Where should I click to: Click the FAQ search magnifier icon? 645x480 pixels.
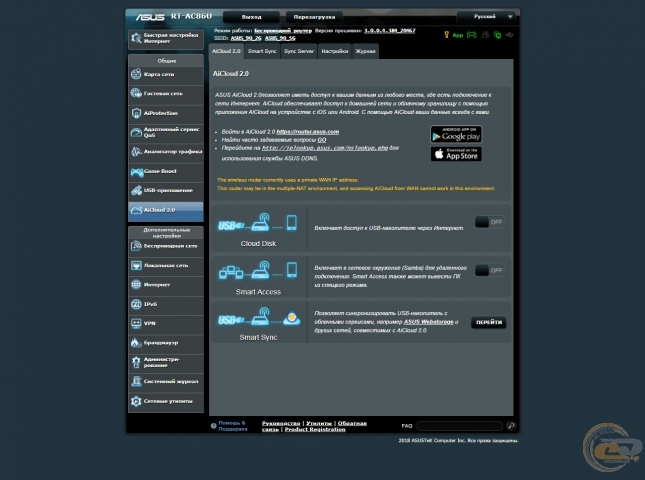click(511, 426)
